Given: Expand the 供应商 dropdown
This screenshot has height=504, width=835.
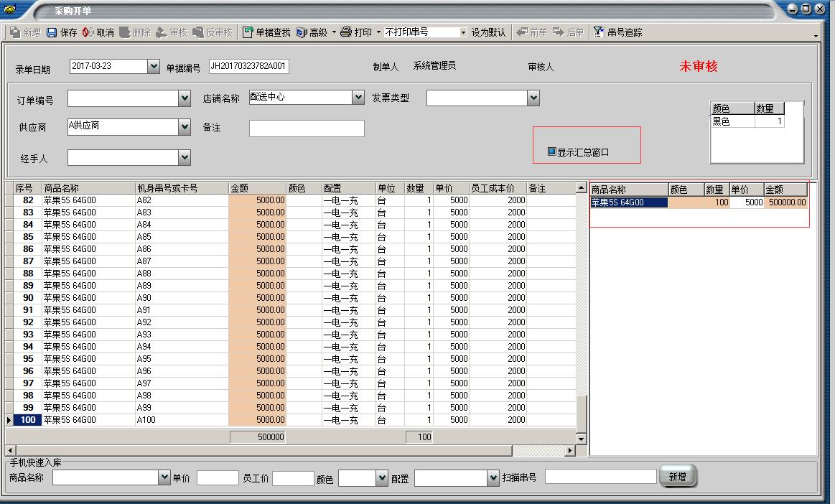Looking at the screenshot, I should [x=185, y=127].
